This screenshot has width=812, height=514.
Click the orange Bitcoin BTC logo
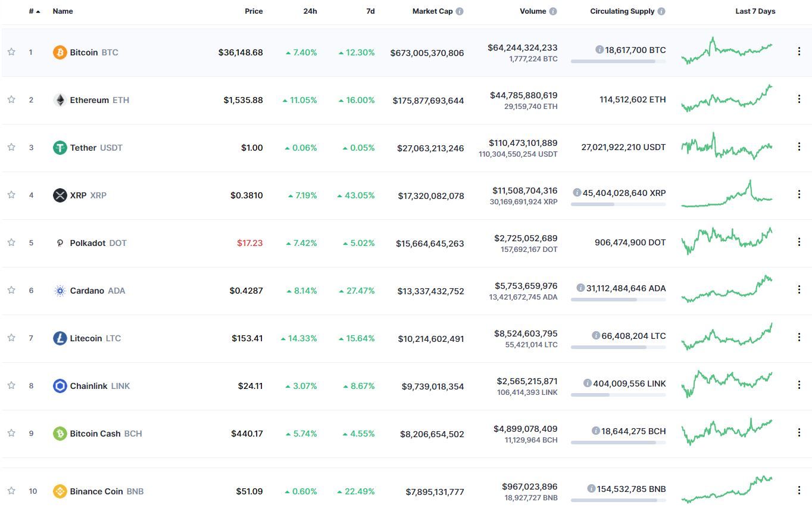[60, 52]
